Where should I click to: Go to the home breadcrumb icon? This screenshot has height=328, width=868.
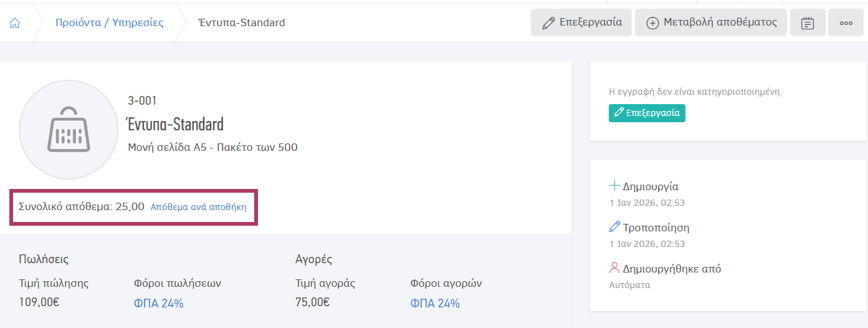click(x=15, y=23)
